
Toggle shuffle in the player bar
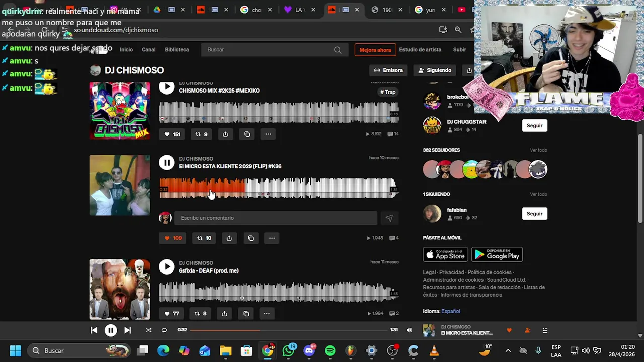[148, 330]
